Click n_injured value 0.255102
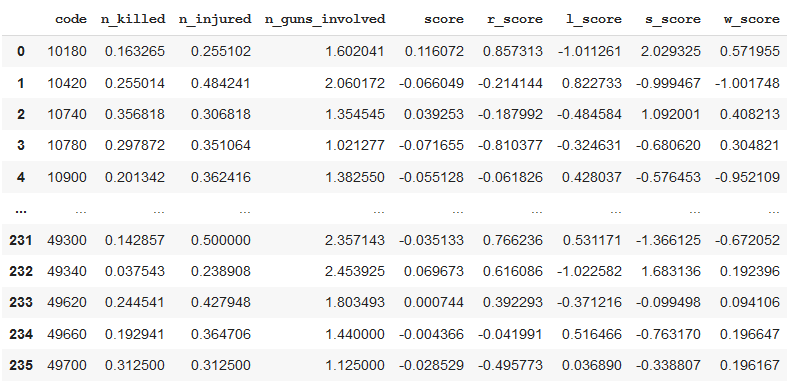Viewport: 794px width, 383px height. tap(221, 51)
